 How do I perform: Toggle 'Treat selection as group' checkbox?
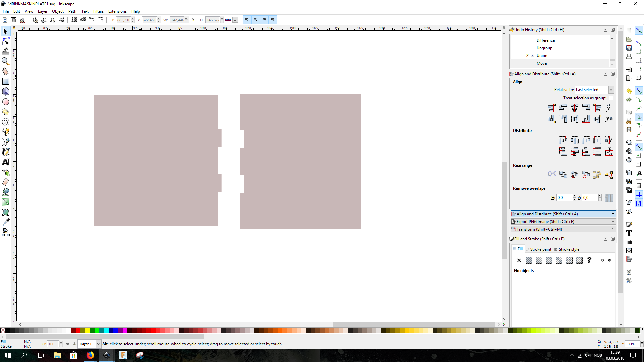(611, 98)
